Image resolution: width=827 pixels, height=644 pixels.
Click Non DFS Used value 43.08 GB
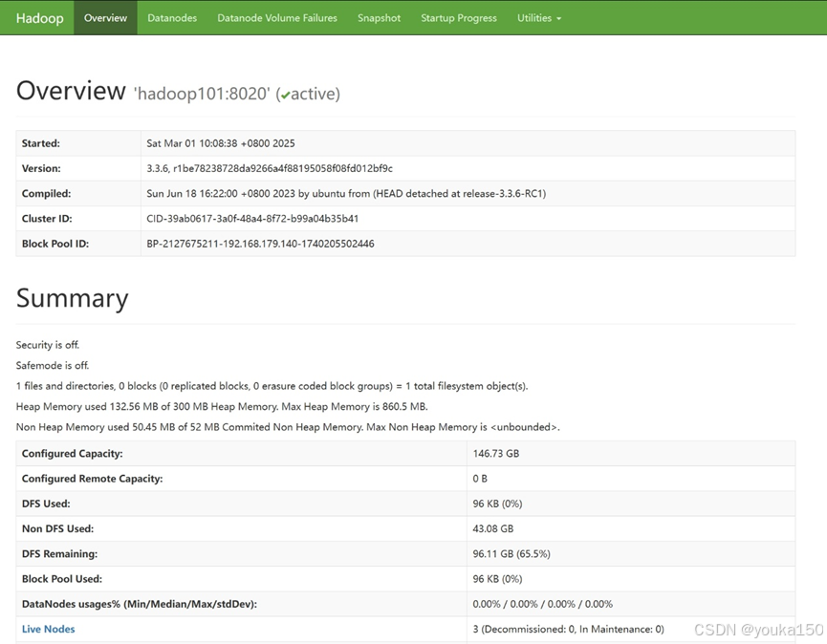[492, 528]
